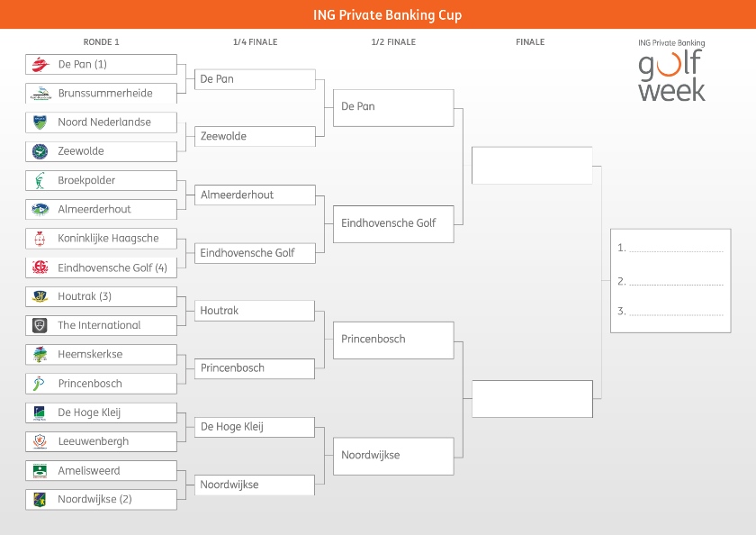Click the Noord Nederlandse club logo
756x535 pixels.
[40, 122]
